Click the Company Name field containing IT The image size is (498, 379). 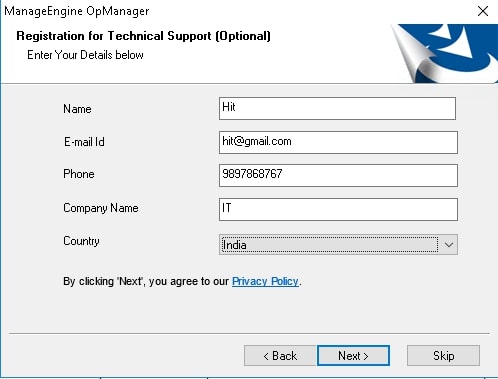(338, 209)
